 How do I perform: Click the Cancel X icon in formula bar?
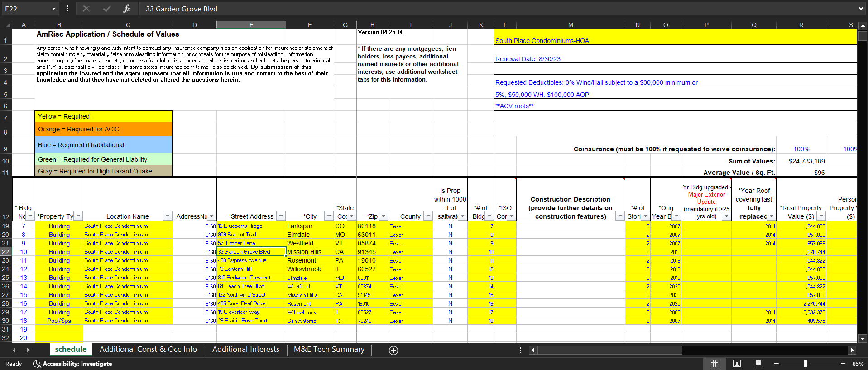click(x=86, y=9)
